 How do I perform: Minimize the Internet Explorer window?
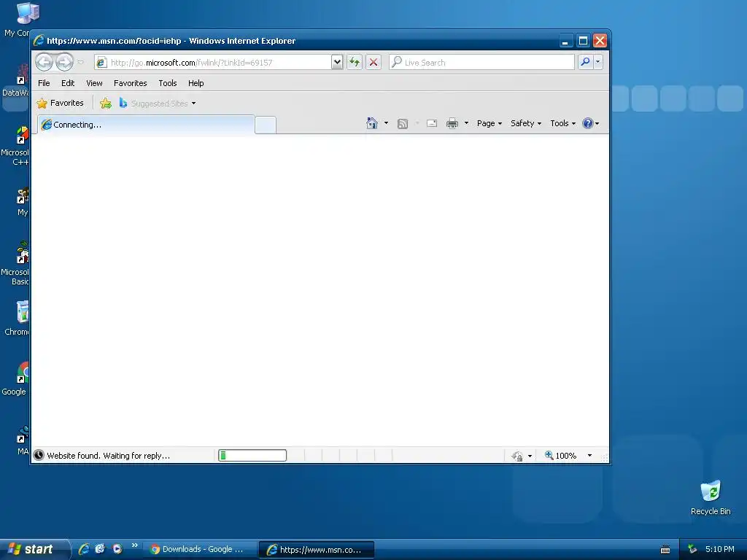point(565,41)
